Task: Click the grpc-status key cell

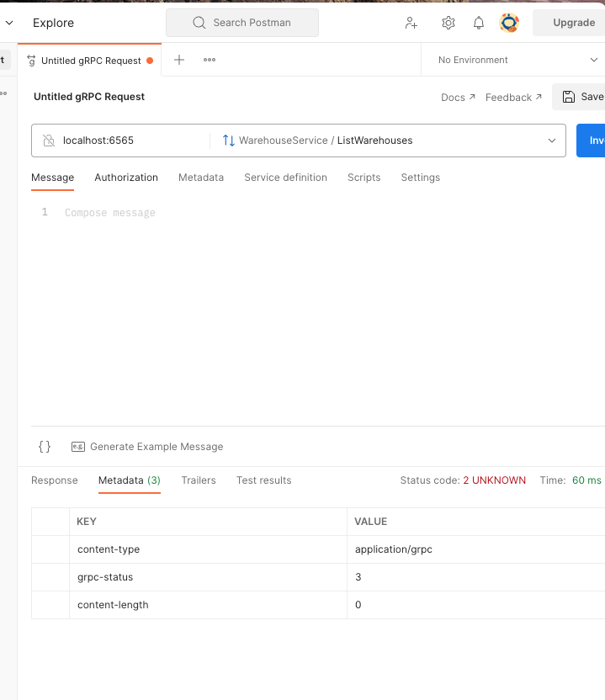Action: click(x=208, y=577)
